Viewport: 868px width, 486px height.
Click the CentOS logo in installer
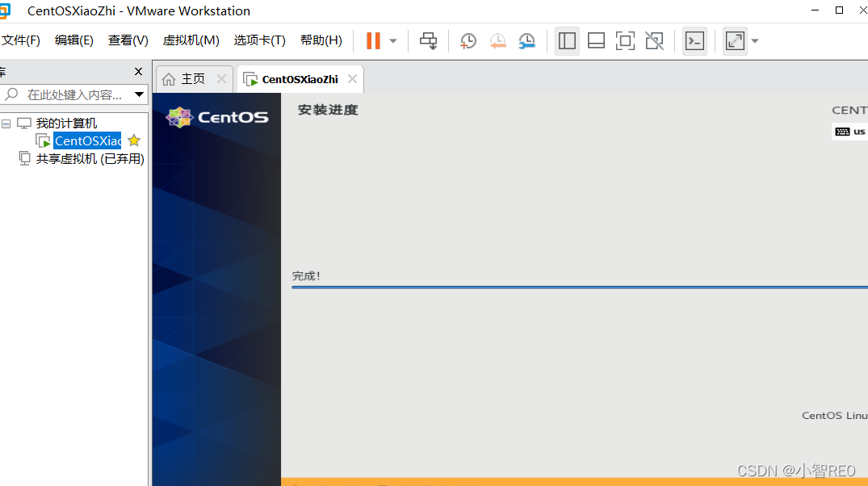tap(217, 117)
